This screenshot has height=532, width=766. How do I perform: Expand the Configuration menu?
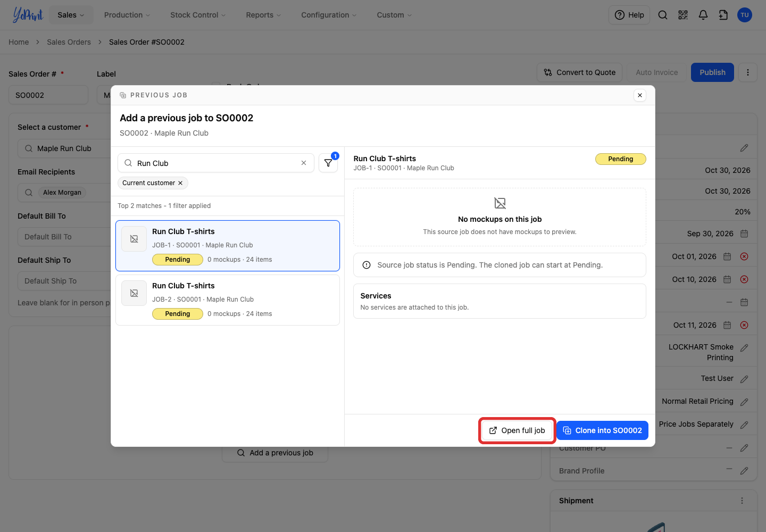329,15
